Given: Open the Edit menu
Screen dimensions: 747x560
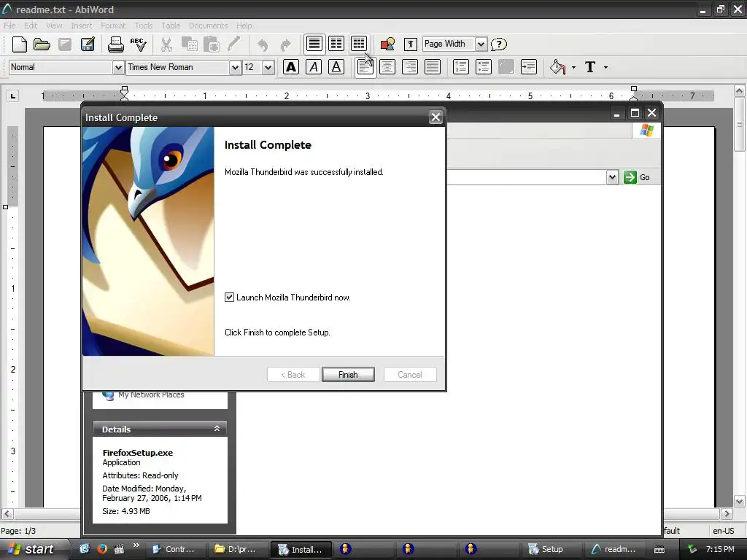Looking at the screenshot, I should tap(31, 26).
